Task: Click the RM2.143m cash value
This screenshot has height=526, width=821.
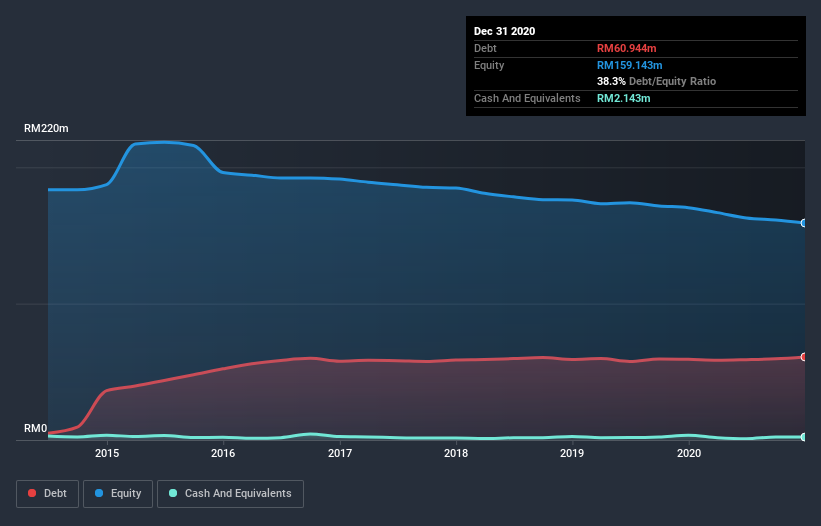Action: point(624,98)
